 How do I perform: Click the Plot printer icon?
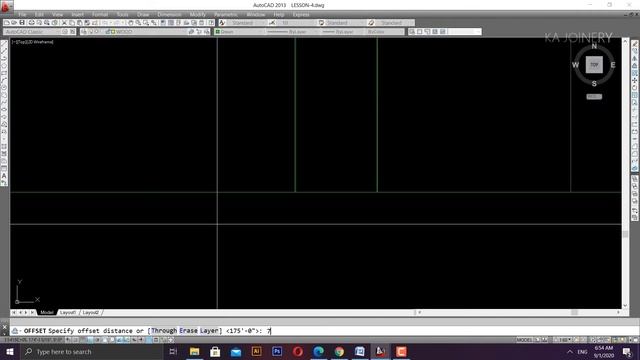31,23
